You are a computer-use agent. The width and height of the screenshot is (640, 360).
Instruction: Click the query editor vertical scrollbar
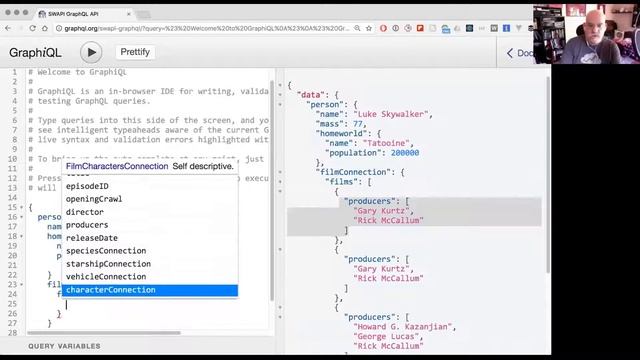[272, 190]
